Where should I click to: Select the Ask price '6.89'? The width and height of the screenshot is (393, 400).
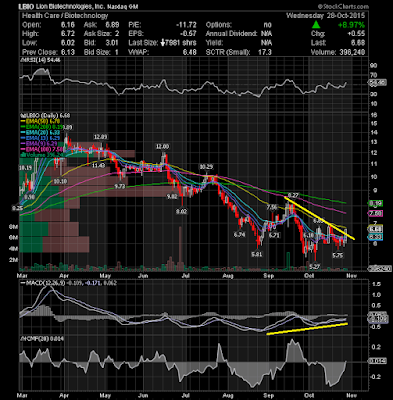pos(112,25)
